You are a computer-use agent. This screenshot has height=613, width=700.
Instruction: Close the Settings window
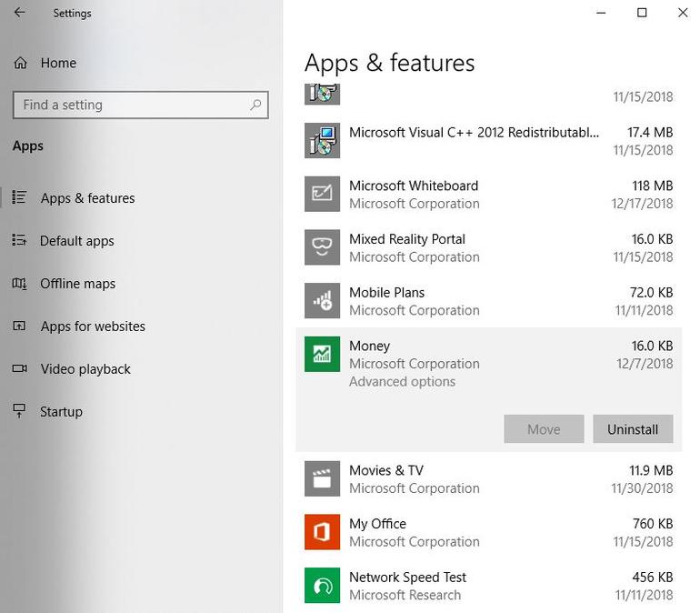tap(683, 13)
